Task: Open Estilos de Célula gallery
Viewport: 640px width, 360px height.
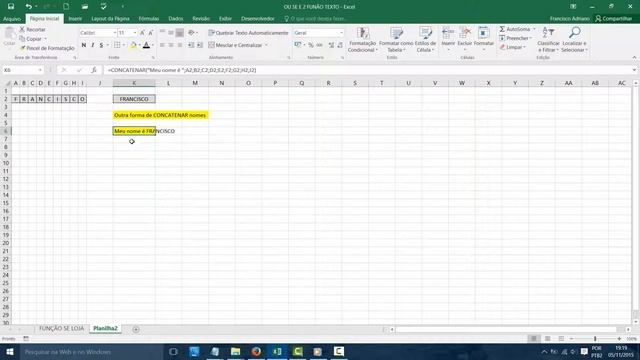Action: pyautogui.click(x=425, y=40)
